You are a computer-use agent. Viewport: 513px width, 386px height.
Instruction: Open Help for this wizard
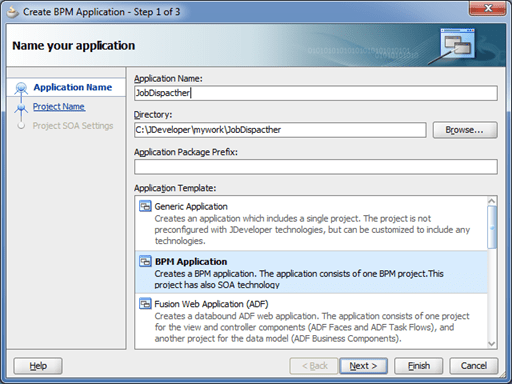click(x=38, y=366)
